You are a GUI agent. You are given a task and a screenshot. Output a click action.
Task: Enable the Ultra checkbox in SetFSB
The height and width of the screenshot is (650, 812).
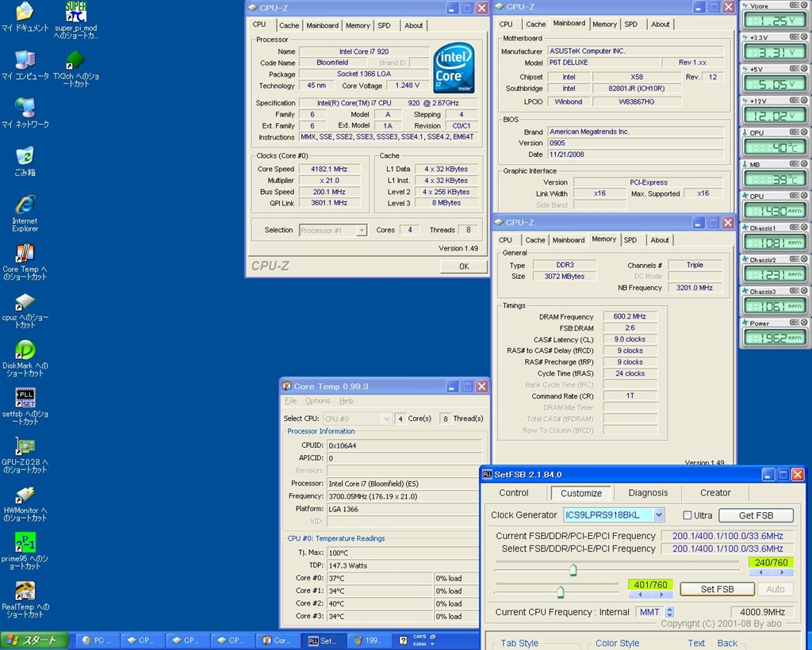tap(687, 515)
